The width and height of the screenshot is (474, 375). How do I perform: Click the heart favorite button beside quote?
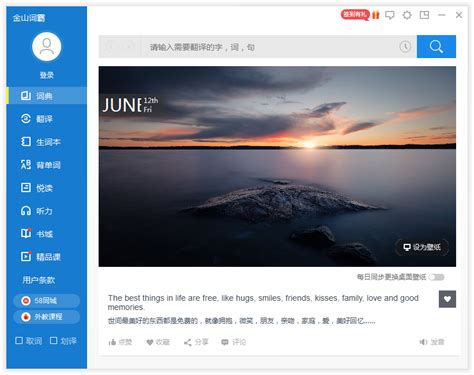(x=447, y=299)
